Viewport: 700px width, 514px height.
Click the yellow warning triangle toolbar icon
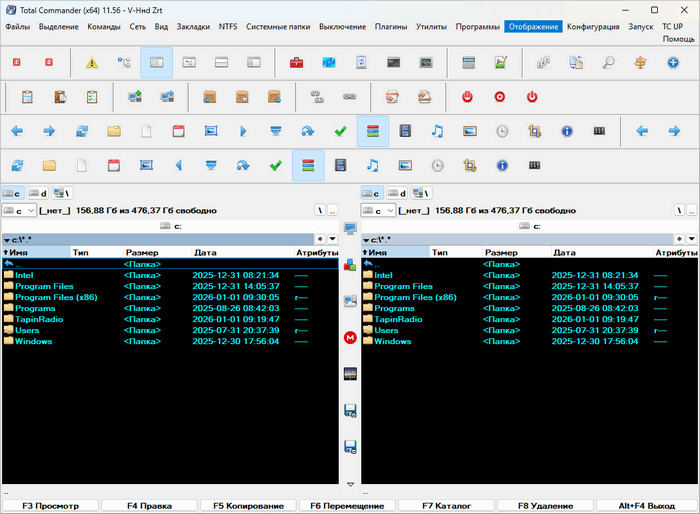tap(92, 63)
